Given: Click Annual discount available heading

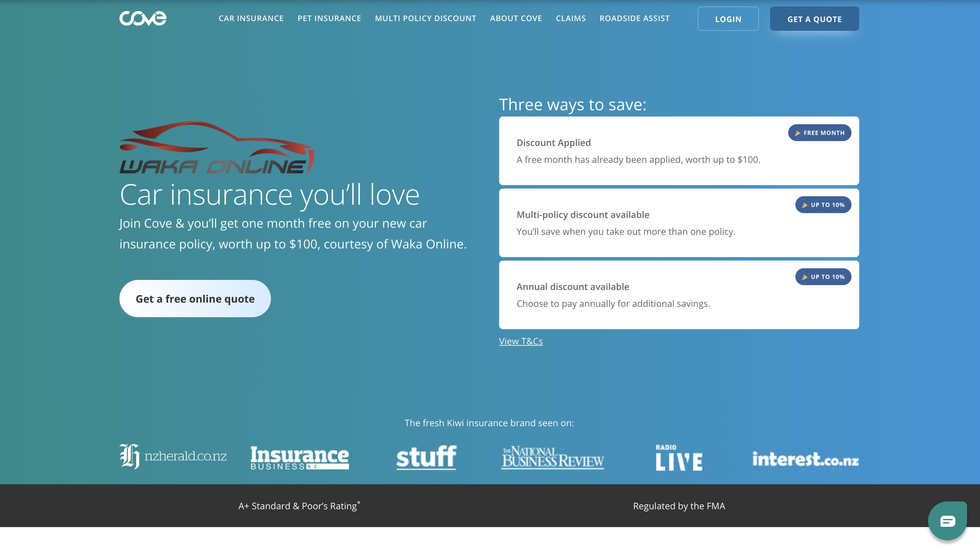Looking at the screenshot, I should [x=573, y=286].
